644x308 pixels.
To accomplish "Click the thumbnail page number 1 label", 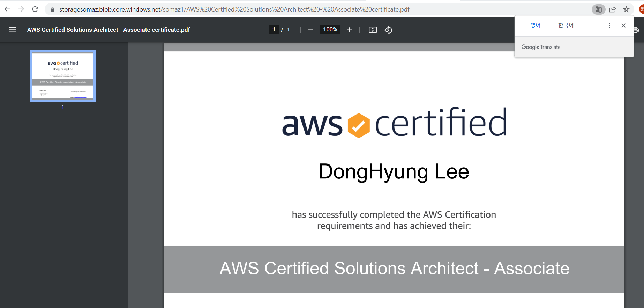I will click(63, 108).
